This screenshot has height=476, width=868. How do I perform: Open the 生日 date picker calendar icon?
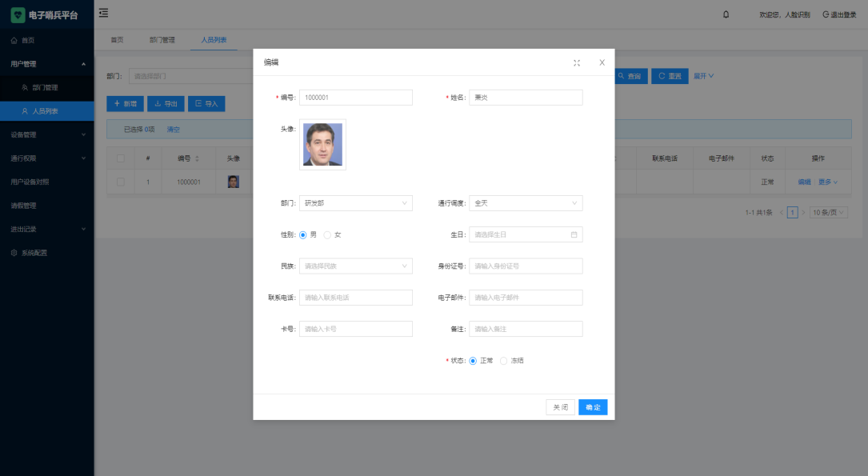pyautogui.click(x=574, y=234)
